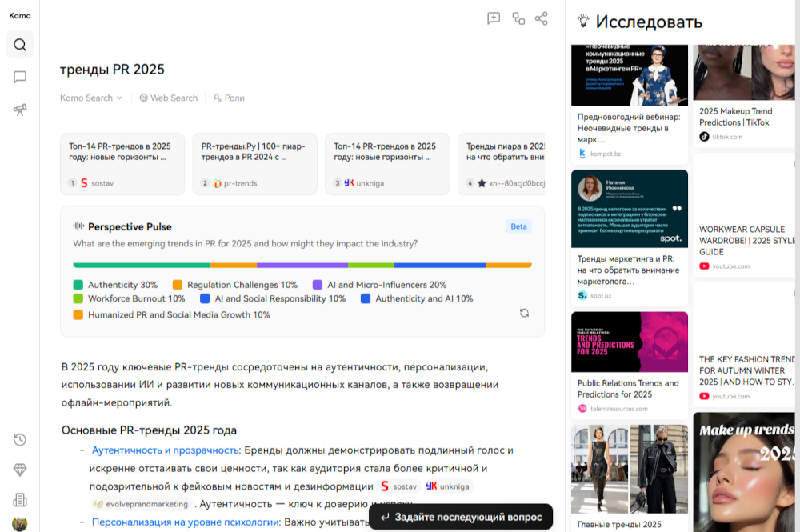Click the lightbulb icon beside Исследовать
This screenshot has width=800, height=532.
tap(583, 22)
